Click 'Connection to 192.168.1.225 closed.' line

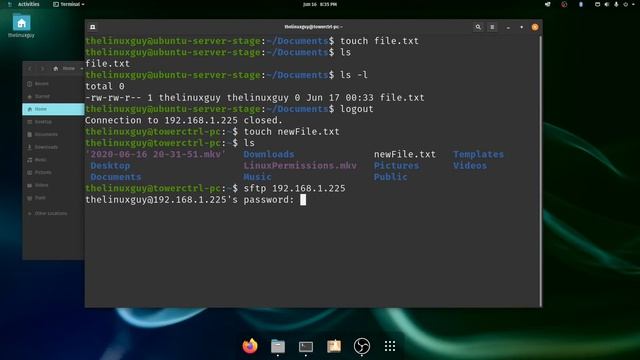click(x=184, y=120)
